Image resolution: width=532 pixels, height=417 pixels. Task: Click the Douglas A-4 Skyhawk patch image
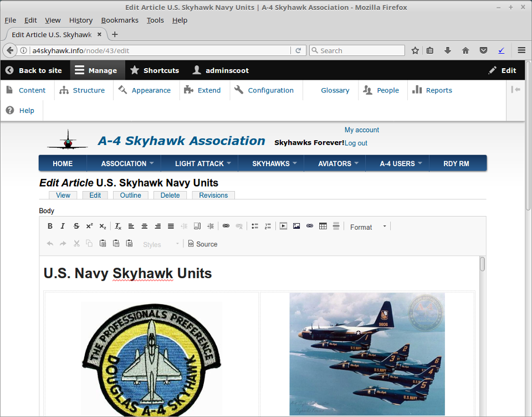pos(151,359)
